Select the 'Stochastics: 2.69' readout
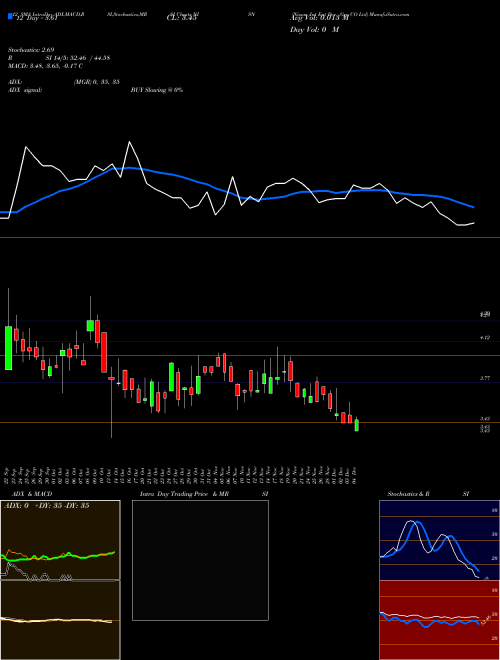The height and width of the screenshot is (660, 500). pyautogui.click(x=31, y=50)
